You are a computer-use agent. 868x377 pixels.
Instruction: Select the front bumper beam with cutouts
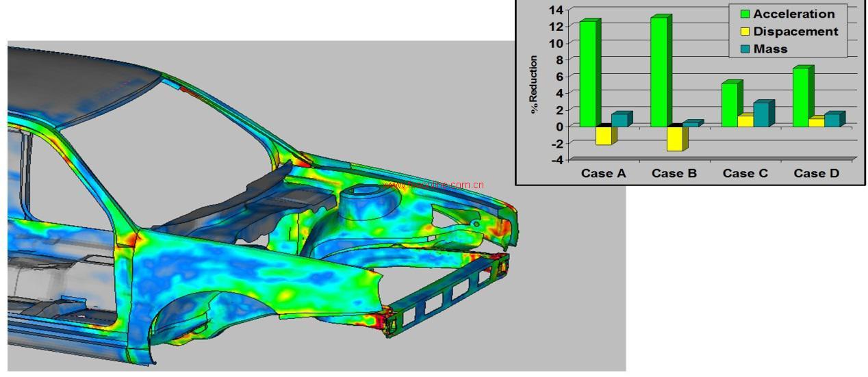pyautogui.click(x=448, y=295)
